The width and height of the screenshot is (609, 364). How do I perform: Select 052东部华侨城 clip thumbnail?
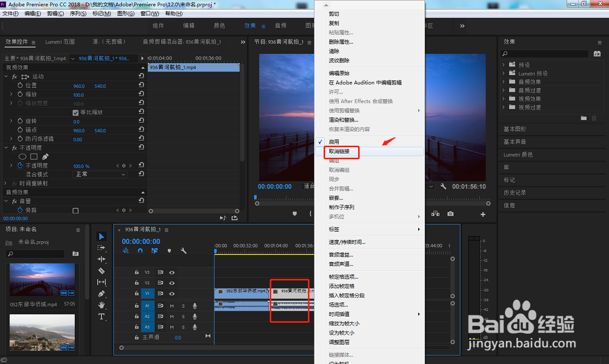tap(42, 280)
